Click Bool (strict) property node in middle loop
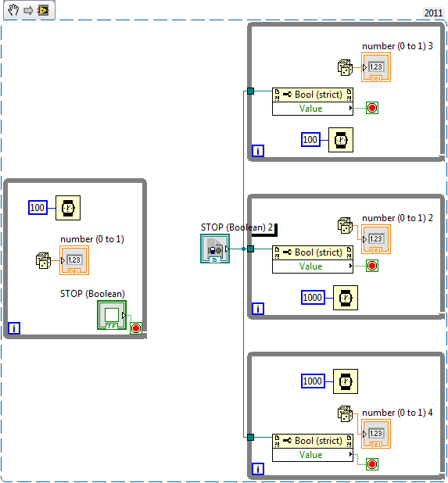This screenshot has width=448, height=483. click(x=313, y=252)
